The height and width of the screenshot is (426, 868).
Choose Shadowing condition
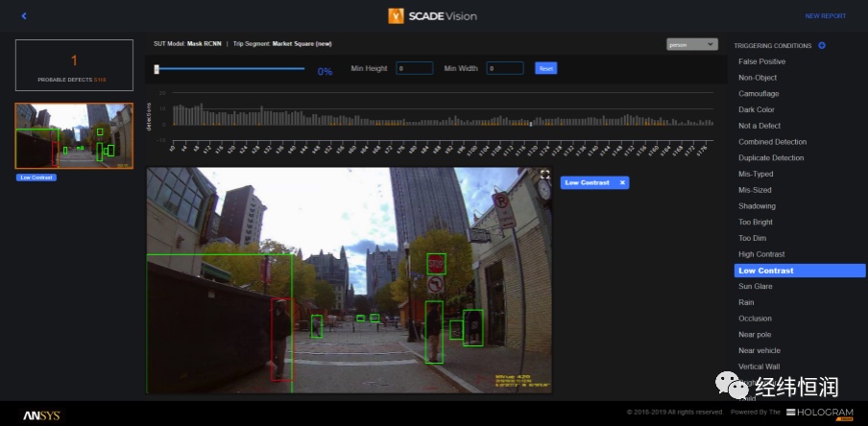pyautogui.click(x=757, y=206)
